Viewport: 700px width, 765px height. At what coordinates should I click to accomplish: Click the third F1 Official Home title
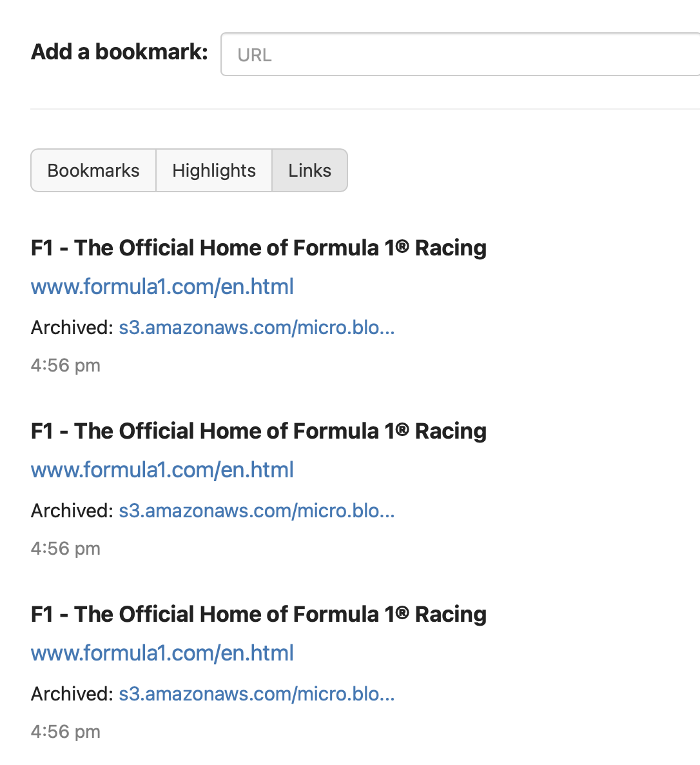tap(259, 614)
